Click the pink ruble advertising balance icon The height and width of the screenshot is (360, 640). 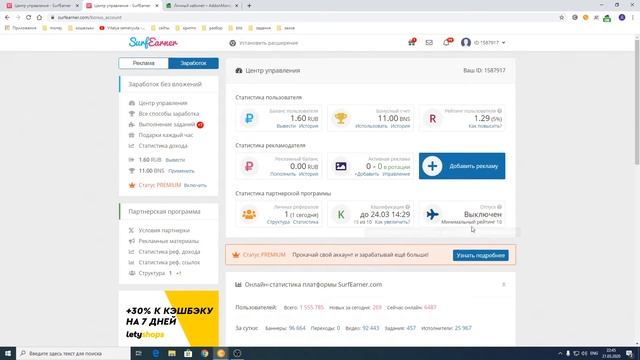249,166
